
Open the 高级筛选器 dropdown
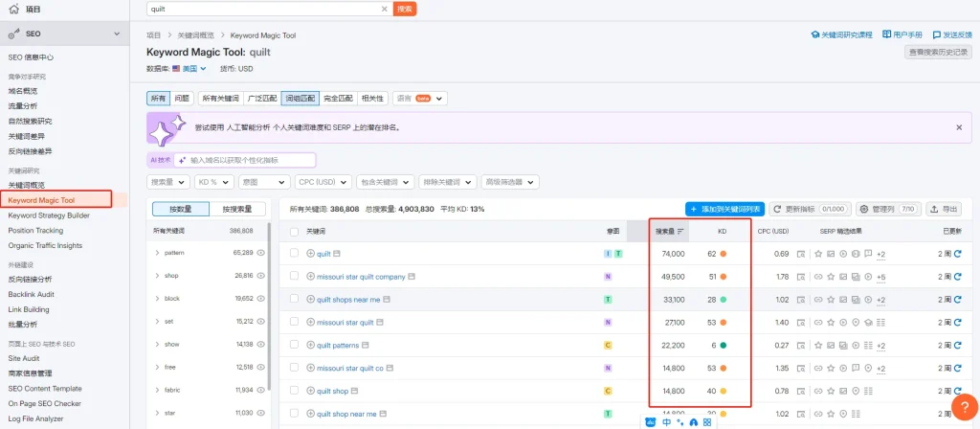(510, 182)
